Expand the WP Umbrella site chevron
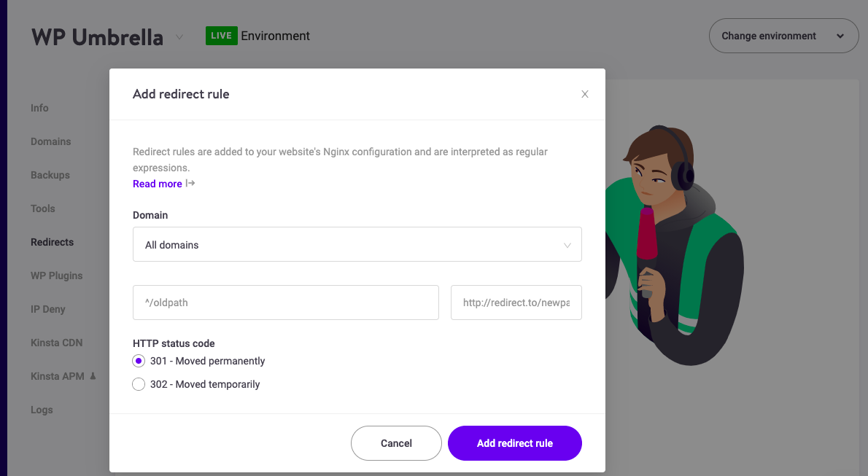Image resolution: width=868 pixels, height=476 pixels. [x=179, y=37]
